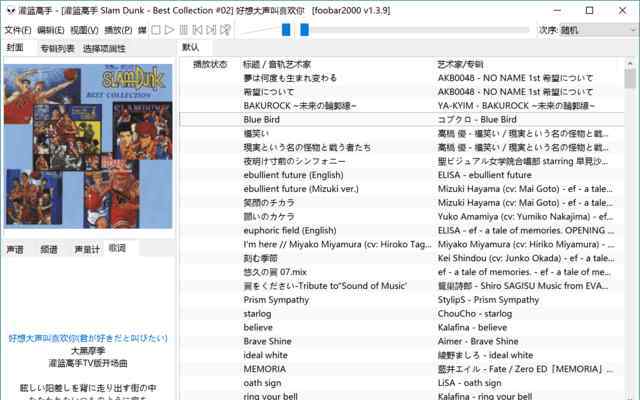The width and height of the screenshot is (640, 400).
Task: Switch to the 选择项属性 tab
Action: [104, 49]
